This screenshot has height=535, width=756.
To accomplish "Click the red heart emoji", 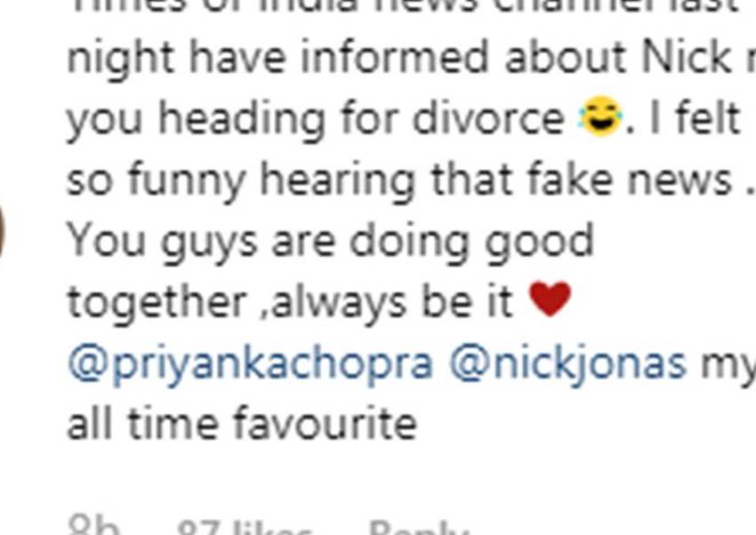I will click(x=551, y=299).
